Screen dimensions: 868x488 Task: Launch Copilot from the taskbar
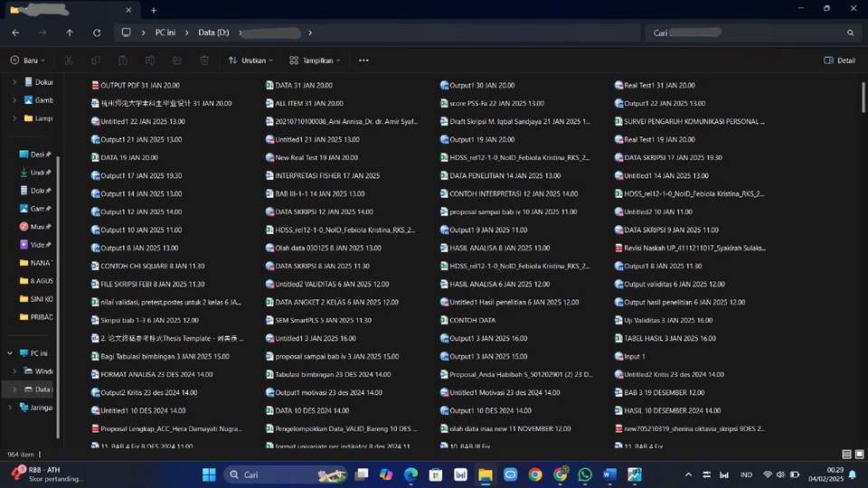(386, 474)
